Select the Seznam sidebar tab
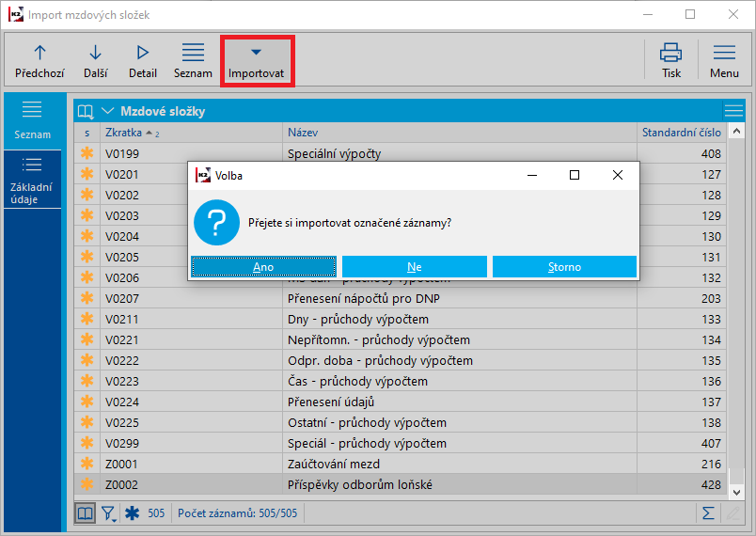756x536 pixels. (32, 121)
